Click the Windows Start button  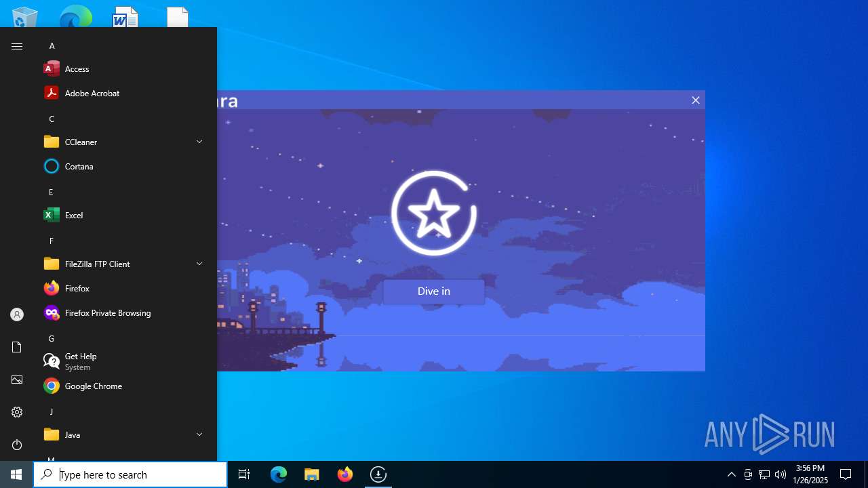click(x=16, y=474)
